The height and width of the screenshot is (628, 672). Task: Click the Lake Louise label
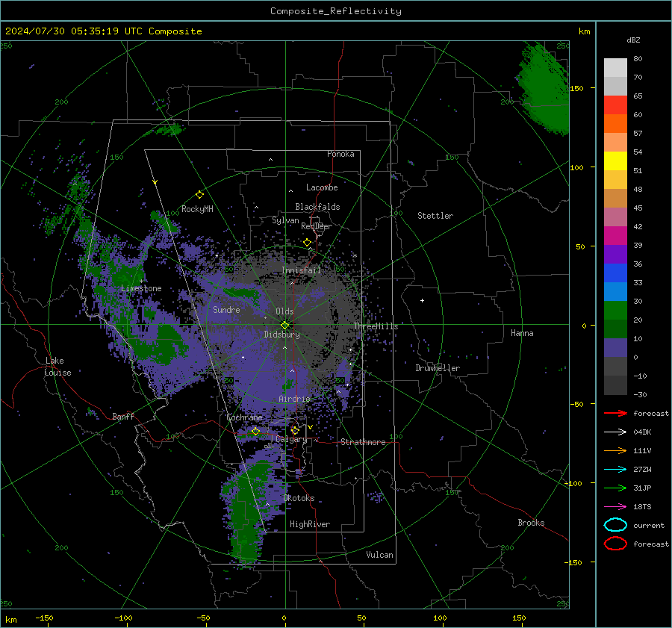pyautogui.click(x=57, y=367)
